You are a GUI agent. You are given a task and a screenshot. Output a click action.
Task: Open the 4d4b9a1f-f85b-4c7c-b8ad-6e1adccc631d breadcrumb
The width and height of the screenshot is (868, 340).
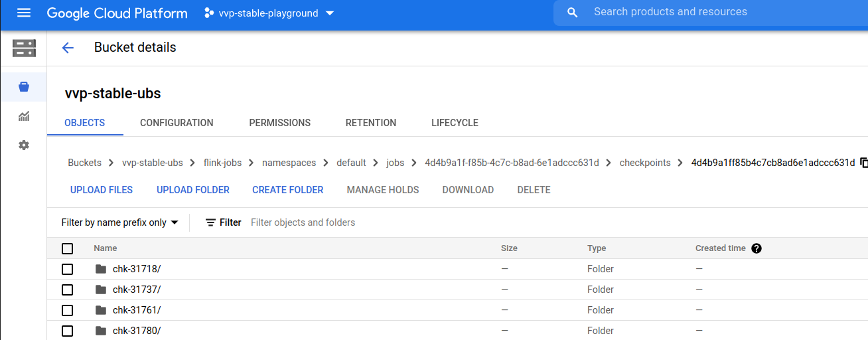(512, 163)
